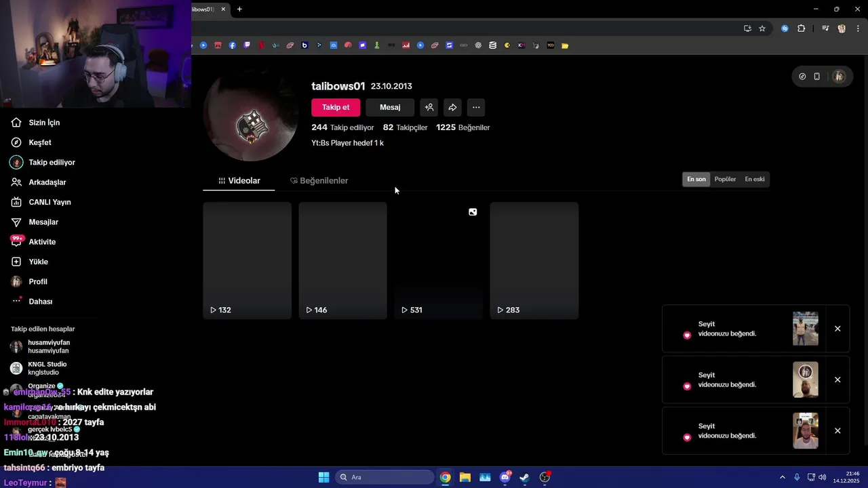Screen dimensions: 868x488
Task: Open the 82 Takipçiler followers list
Action: point(405,127)
